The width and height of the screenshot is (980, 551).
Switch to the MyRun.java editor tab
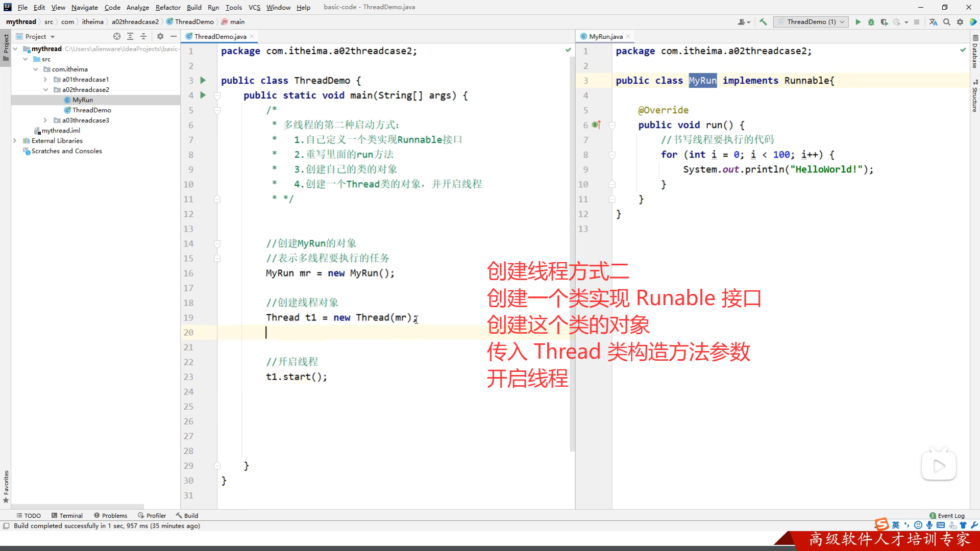(605, 36)
